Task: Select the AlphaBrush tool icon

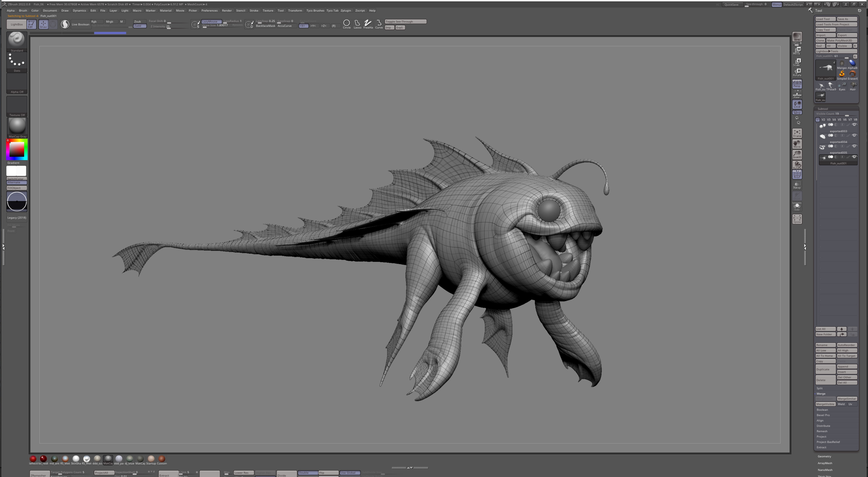Action: [x=853, y=64]
